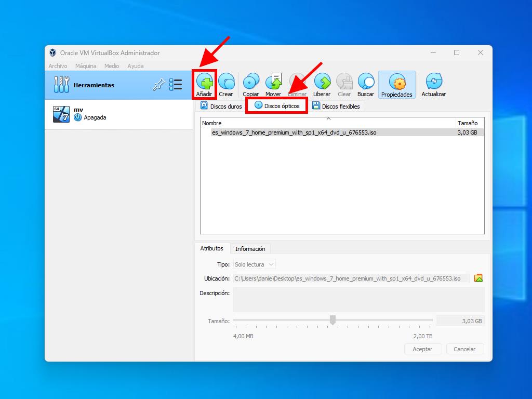The height and width of the screenshot is (399, 532).
Task: Open the Información tab
Action: pos(250,249)
